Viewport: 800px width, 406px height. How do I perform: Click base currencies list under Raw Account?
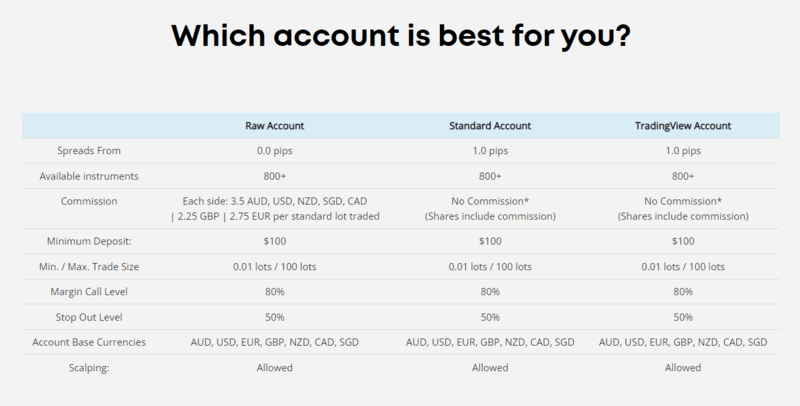pyautogui.click(x=274, y=342)
